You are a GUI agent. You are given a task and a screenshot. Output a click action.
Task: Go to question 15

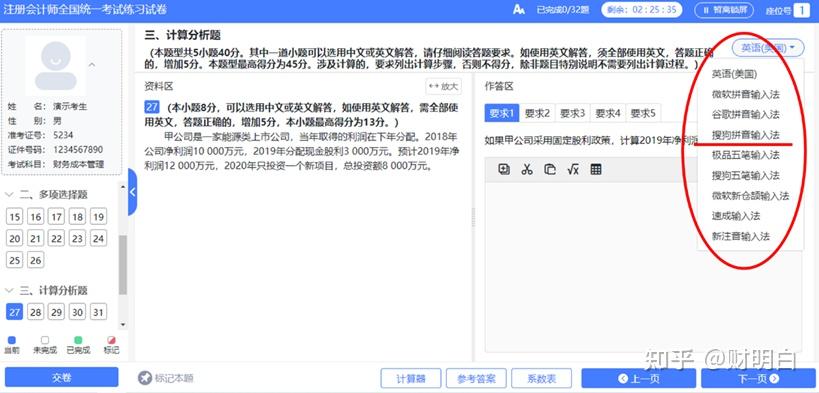pyautogui.click(x=15, y=217)
